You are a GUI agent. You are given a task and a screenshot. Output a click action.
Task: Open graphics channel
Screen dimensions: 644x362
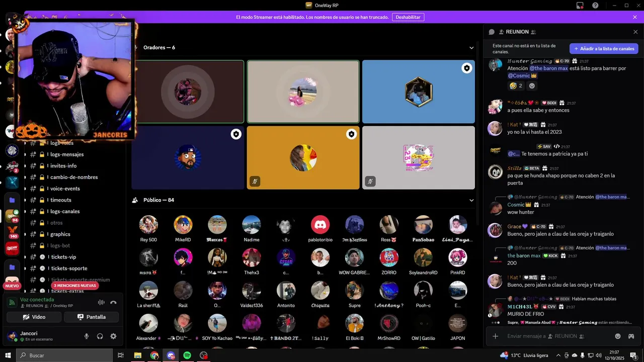pyautogui.click(x=60, y=234)
